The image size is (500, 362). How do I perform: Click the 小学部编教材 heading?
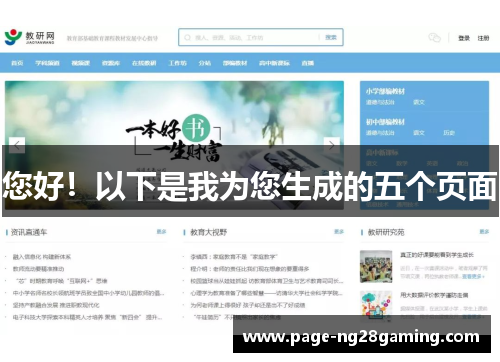(x=385, y=91)
